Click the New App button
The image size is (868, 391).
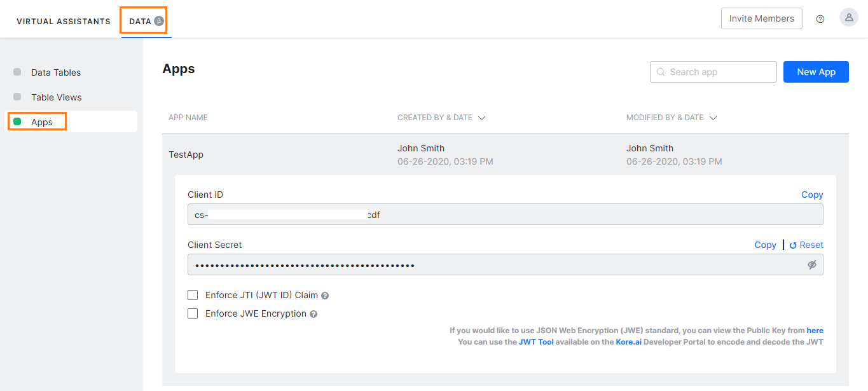(816, 72)
